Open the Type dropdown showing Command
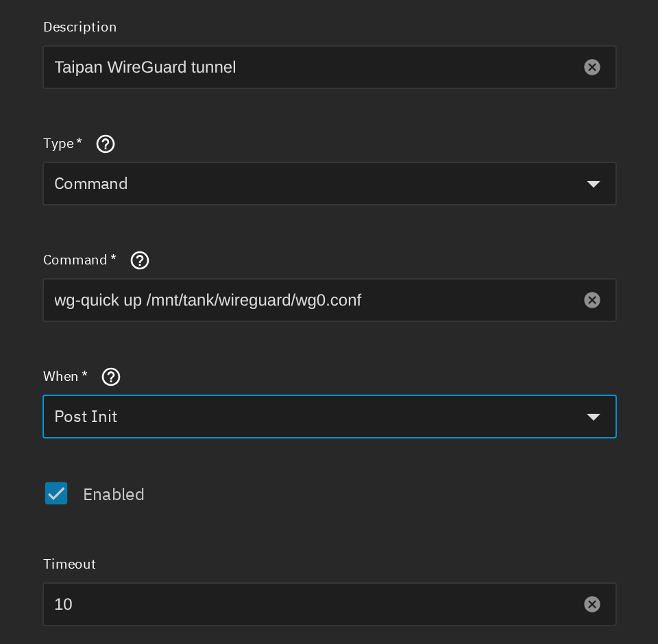This screenshot has width=658, height=644. click(x=330, y=184)
